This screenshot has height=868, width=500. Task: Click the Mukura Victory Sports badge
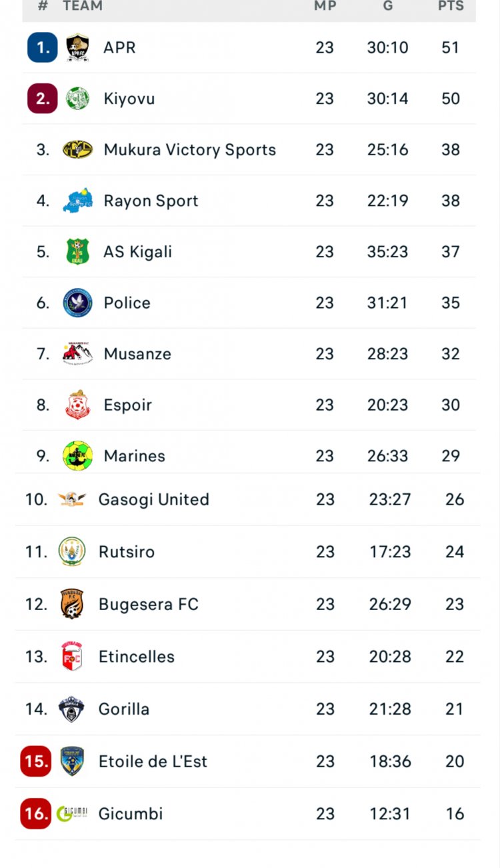(77, 149)
